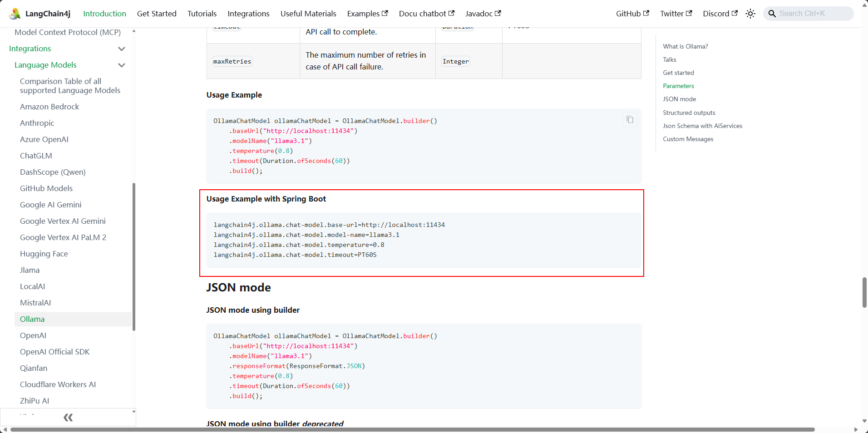Jump to Parameters section in TOC

pos(678,86)
